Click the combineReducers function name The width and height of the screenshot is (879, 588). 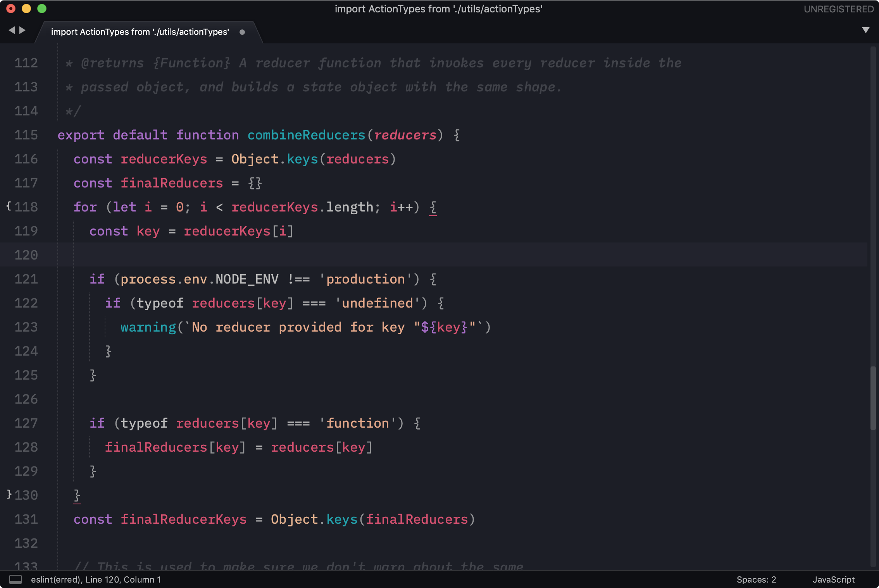click(306, 135)
